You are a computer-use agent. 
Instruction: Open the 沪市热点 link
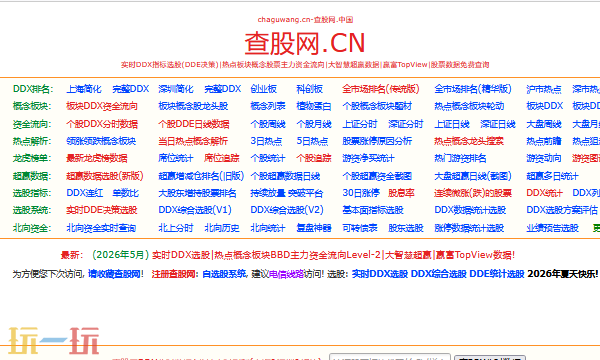(544, 89)
